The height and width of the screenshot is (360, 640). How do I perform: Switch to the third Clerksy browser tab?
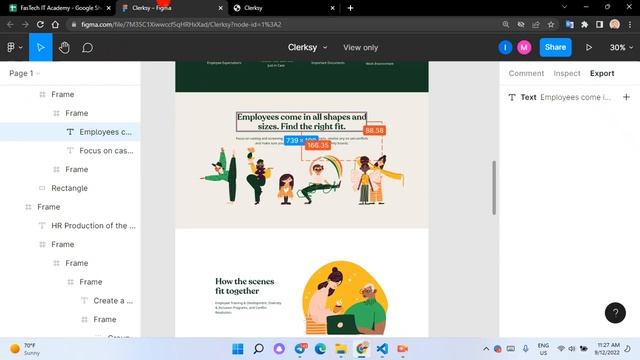(284, 8)
